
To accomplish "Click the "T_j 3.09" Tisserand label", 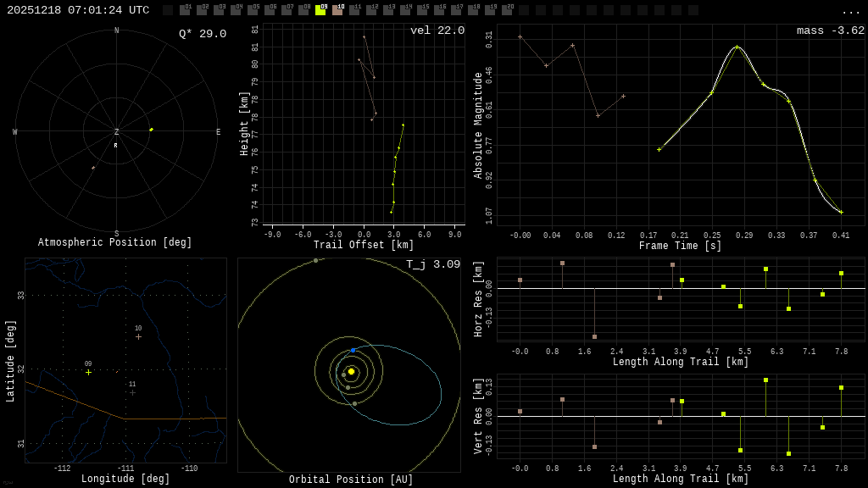I will 432,264.
